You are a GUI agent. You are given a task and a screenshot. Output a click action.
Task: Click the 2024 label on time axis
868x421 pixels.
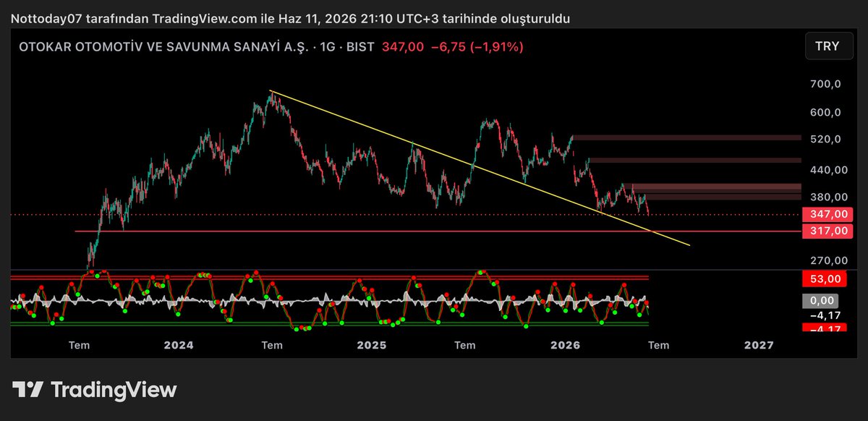[179, 346]
